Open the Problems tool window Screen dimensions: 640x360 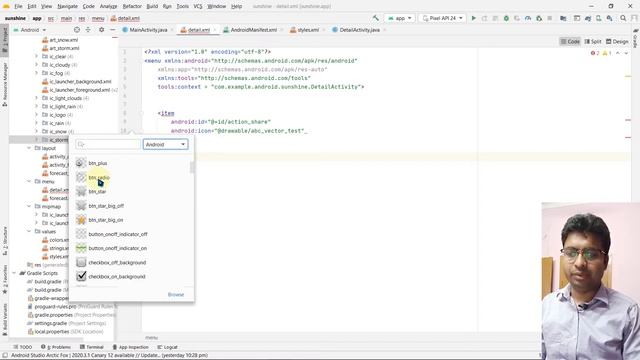coord(56,347)
